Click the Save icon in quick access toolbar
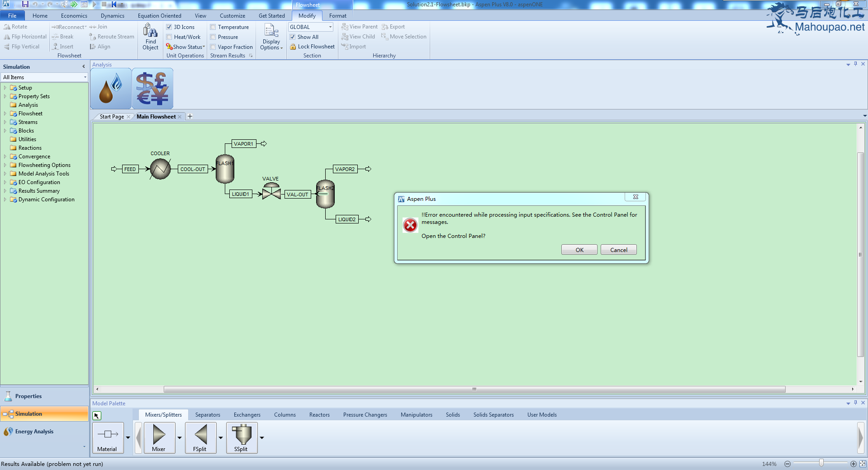Screen dimensions: 868x470 point(25,4)
